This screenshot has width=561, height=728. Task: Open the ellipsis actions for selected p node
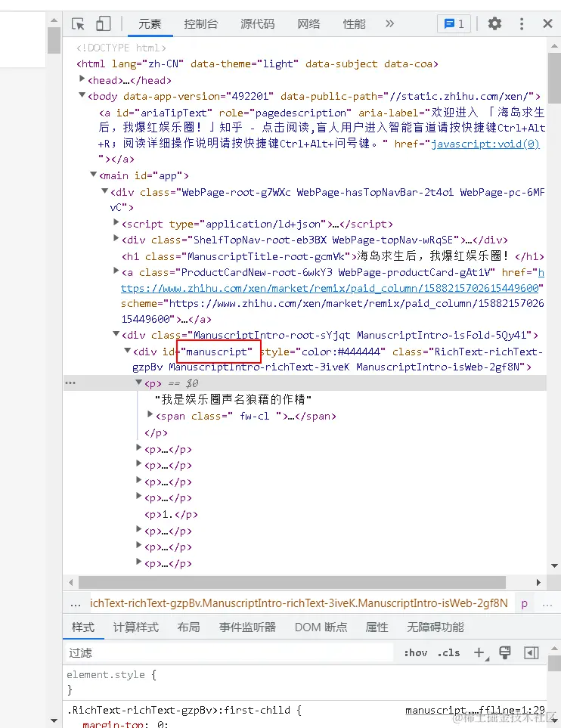tap(70, 383)
